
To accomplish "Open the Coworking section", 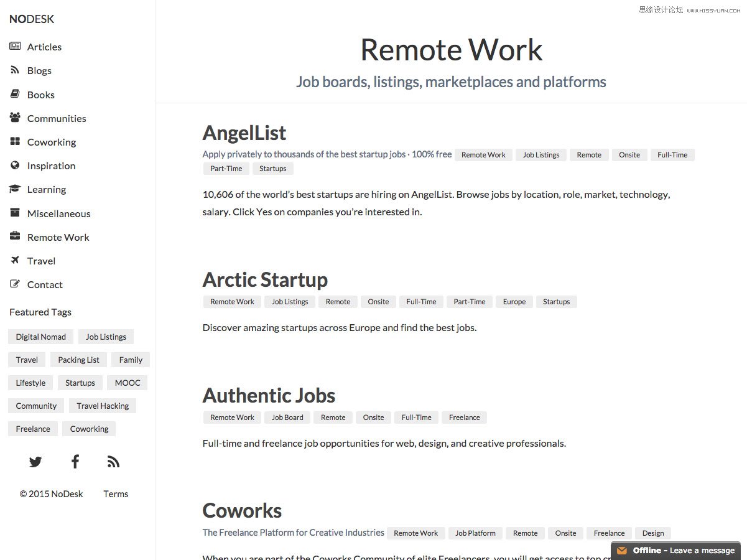I will 52,142.
